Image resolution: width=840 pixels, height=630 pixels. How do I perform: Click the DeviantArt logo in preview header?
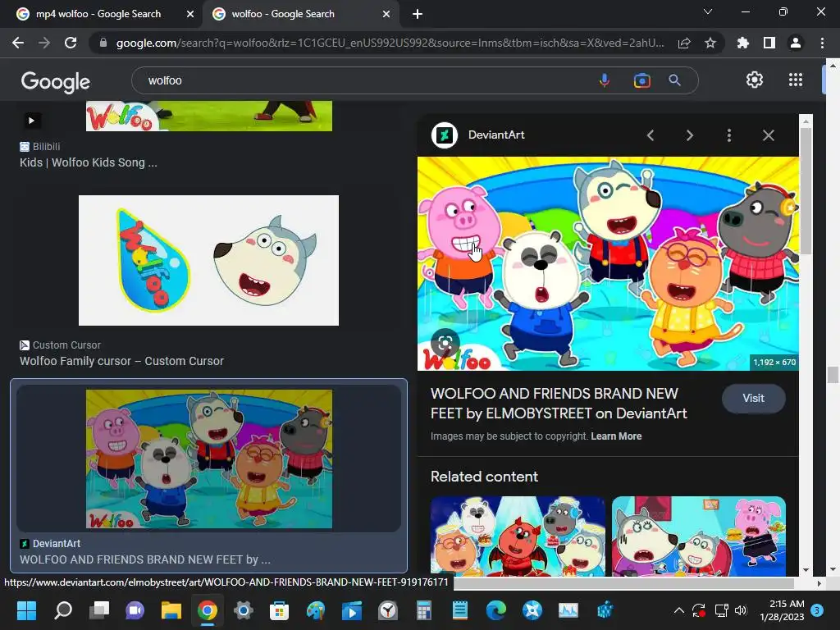coord(444,135)
